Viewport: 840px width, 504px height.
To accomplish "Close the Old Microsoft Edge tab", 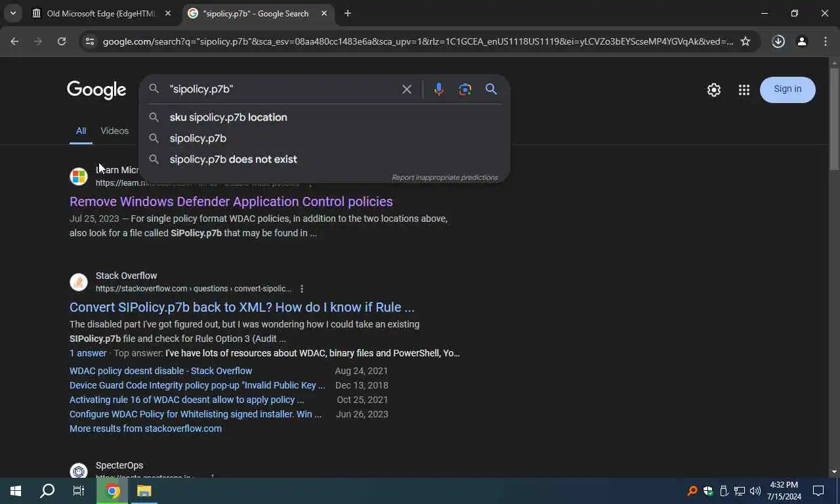I will [x=168, y=13].
